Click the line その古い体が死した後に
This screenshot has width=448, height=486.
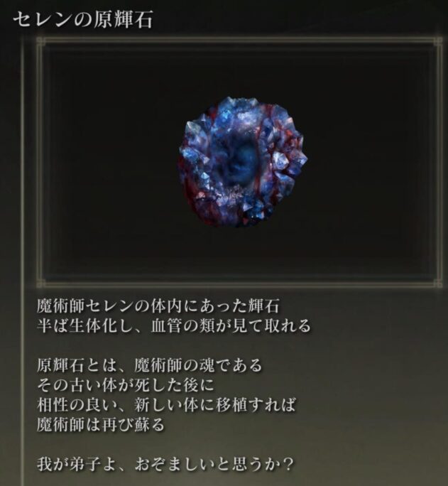click(126, 385)
